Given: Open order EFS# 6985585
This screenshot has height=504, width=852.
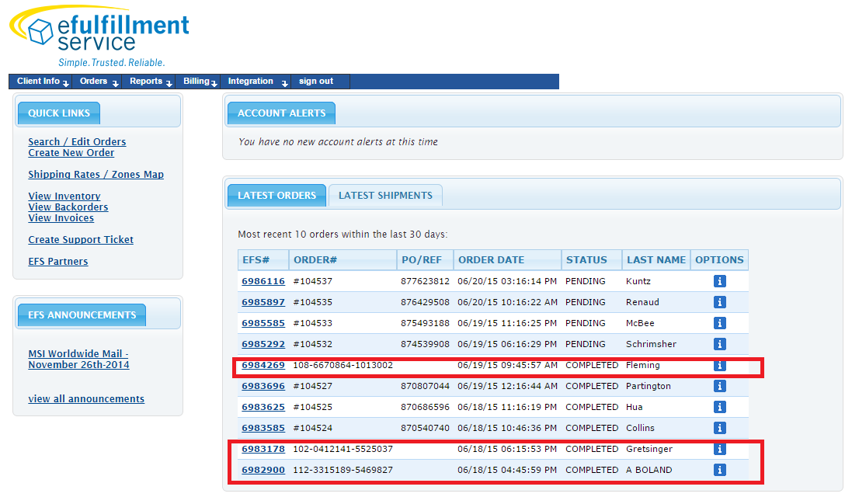Looking at the screenshot, I should [263, 323].
